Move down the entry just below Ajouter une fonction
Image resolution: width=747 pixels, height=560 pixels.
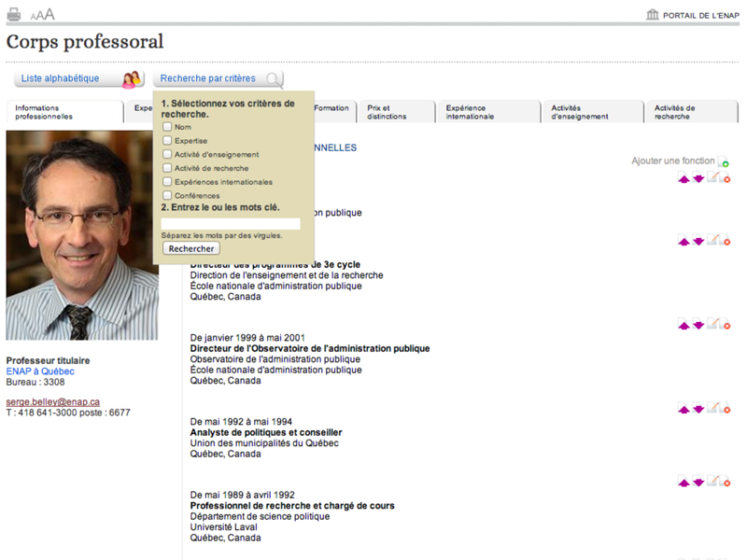698,178
